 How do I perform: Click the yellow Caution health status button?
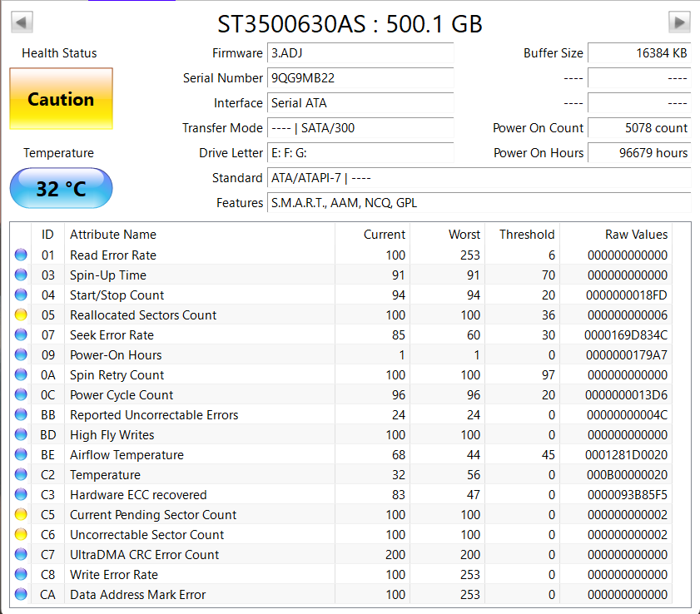pyautogui.click(x=61, y=99)
